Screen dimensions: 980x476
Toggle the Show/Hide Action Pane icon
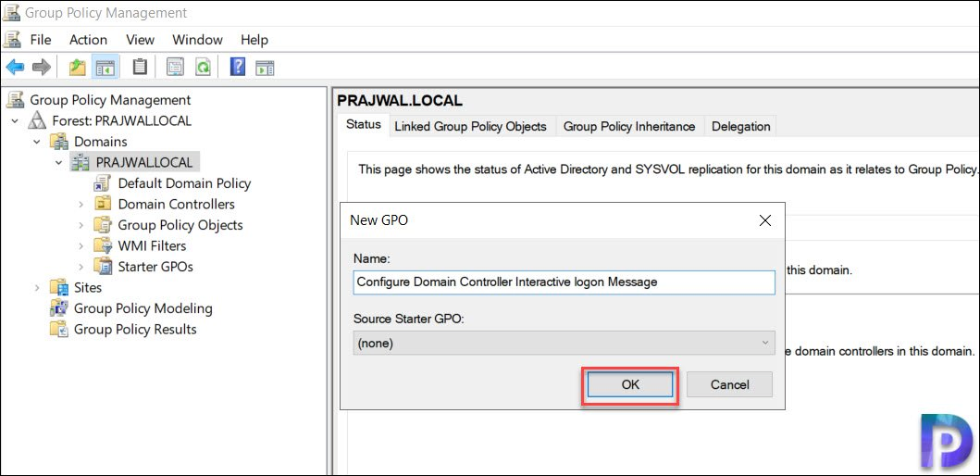(x=265, y=67)
